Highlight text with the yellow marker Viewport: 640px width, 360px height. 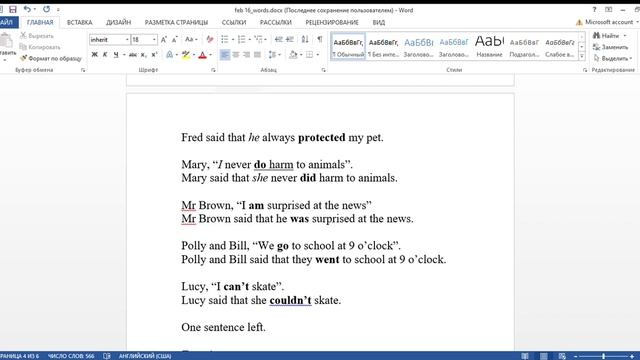click(x=186, y=55)
